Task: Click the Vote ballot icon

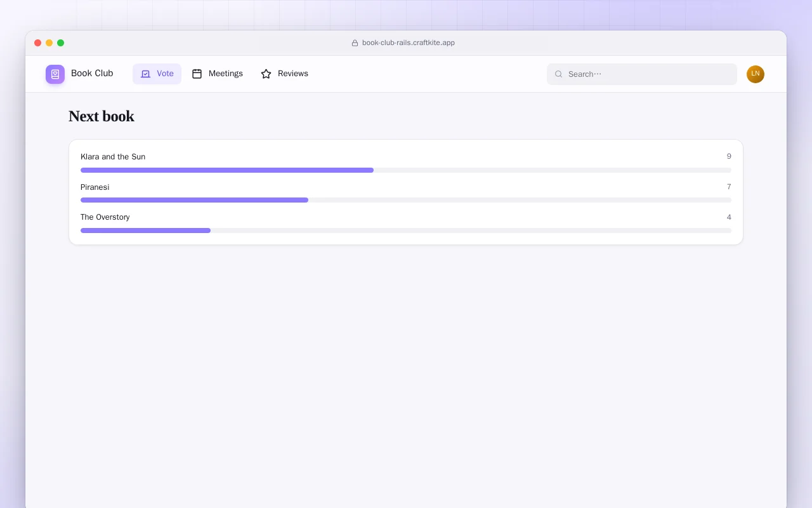Action: (x=145, y=74)
